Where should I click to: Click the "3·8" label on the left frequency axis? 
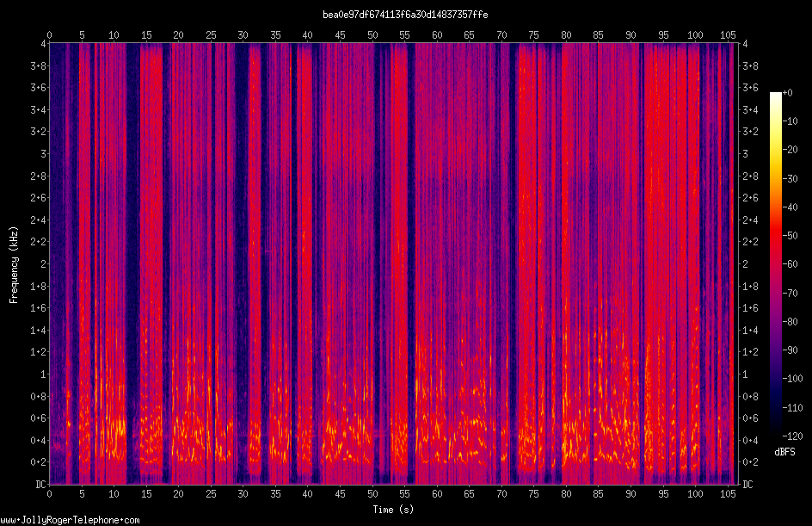click(x=39, y=65)
